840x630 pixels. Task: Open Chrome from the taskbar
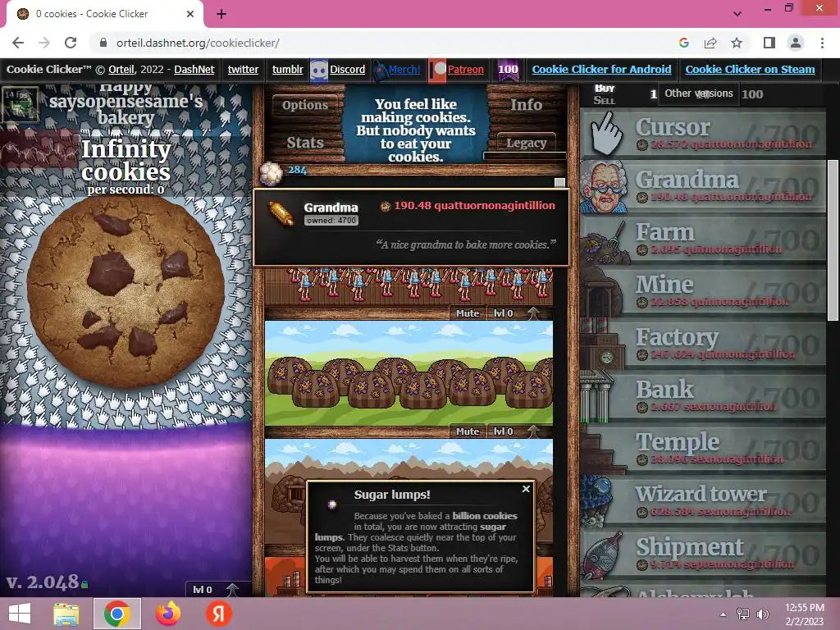(116, 614)
